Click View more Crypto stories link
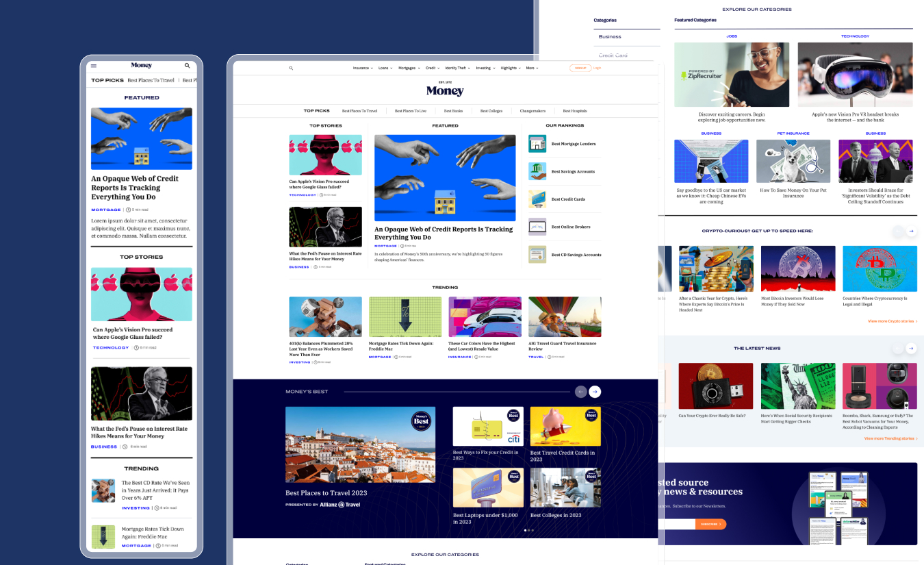 point(893,321)
